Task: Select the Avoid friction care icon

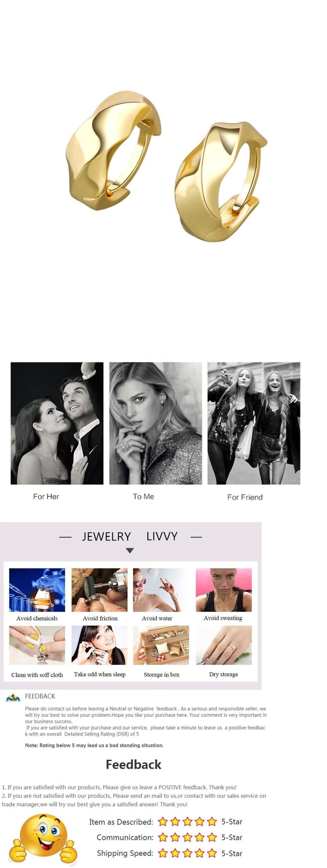Action: 100,590
